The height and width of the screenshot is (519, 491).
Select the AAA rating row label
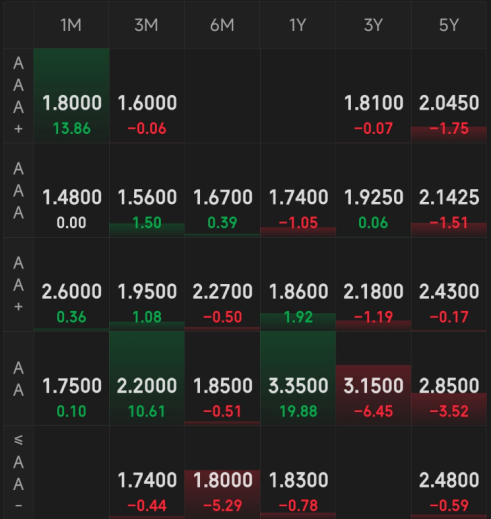tap(18, 190)
